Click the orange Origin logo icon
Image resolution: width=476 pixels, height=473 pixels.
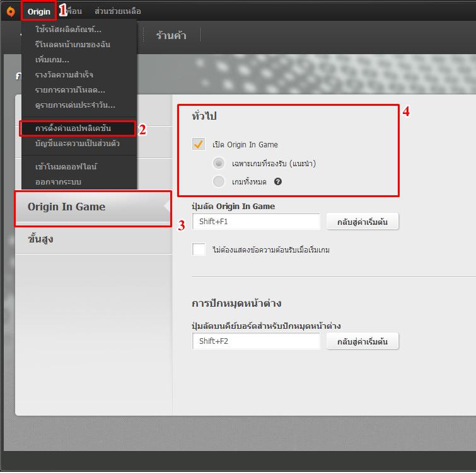[11, 11]
